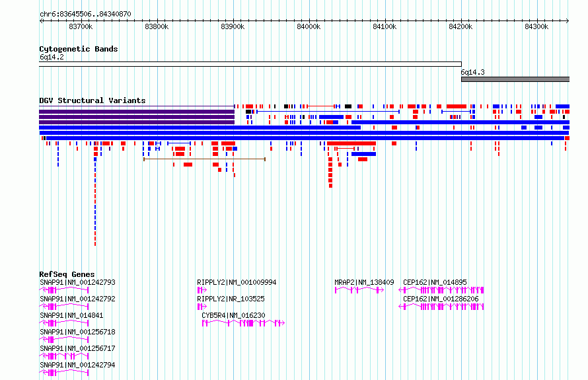Open SNAP91|NM_001256718 gene label
The image size is (588, 380).
point(77,332)
